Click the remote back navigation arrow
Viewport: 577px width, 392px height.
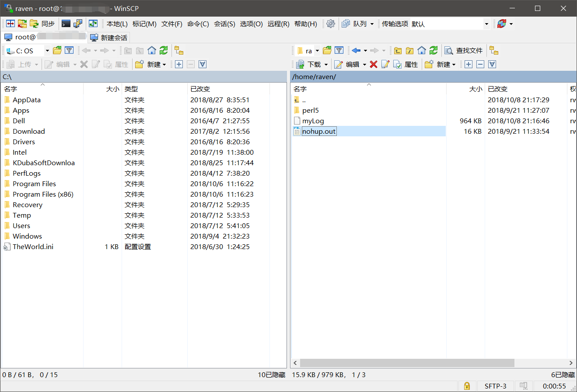[356, 51]
